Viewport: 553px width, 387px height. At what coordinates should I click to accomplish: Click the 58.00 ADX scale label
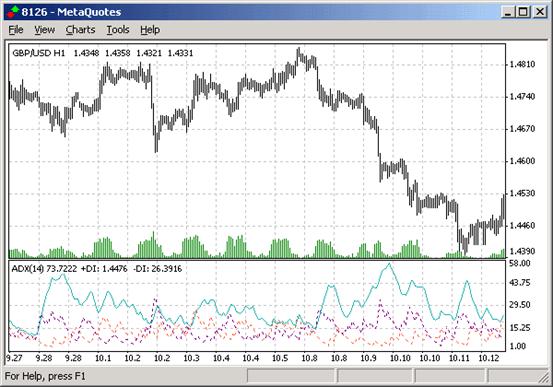coord(520,264)
